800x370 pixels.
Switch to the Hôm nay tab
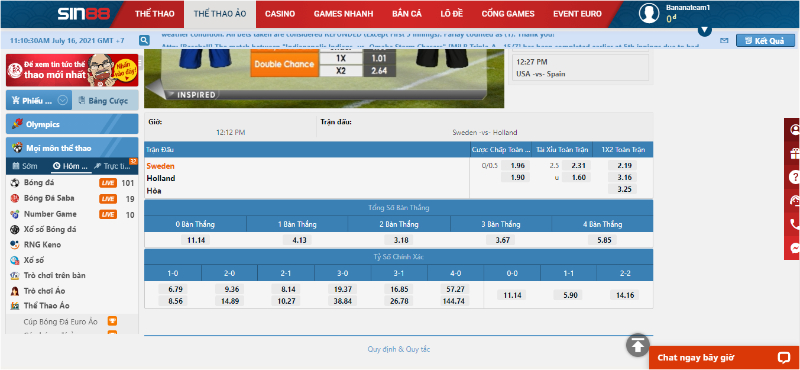click(70, 166)
